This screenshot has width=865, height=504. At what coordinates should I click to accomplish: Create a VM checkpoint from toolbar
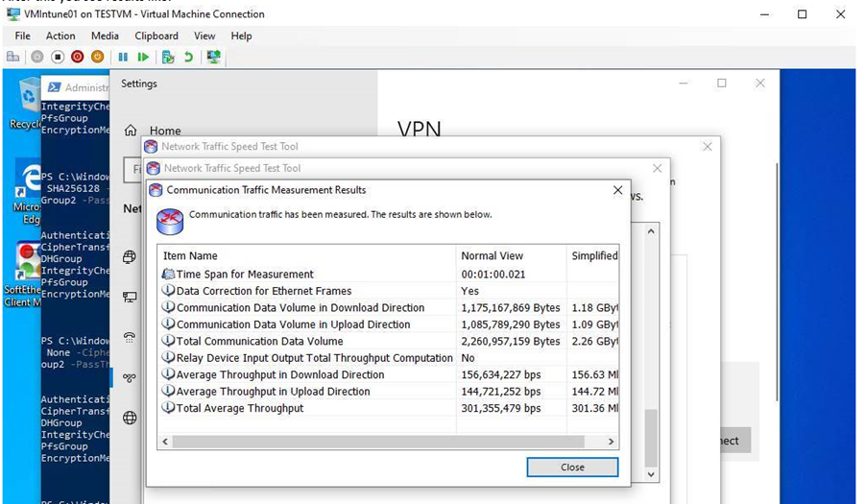[168, 57]
